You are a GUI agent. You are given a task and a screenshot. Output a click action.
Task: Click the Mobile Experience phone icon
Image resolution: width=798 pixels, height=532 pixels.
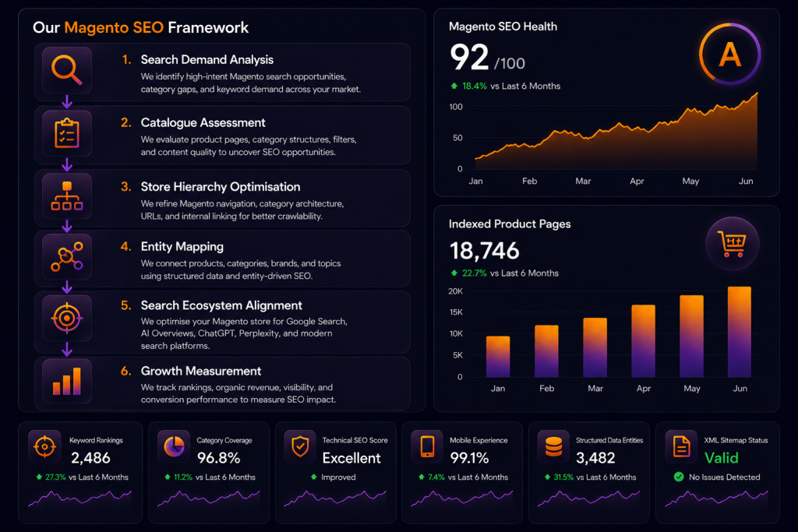[428, 446]
